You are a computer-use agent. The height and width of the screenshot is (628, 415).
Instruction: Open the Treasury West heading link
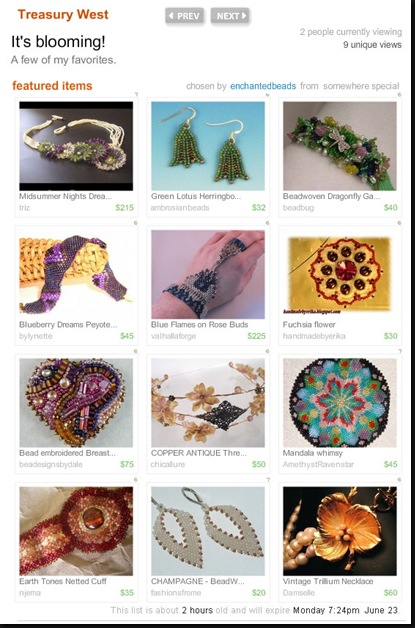click(63, 14)
